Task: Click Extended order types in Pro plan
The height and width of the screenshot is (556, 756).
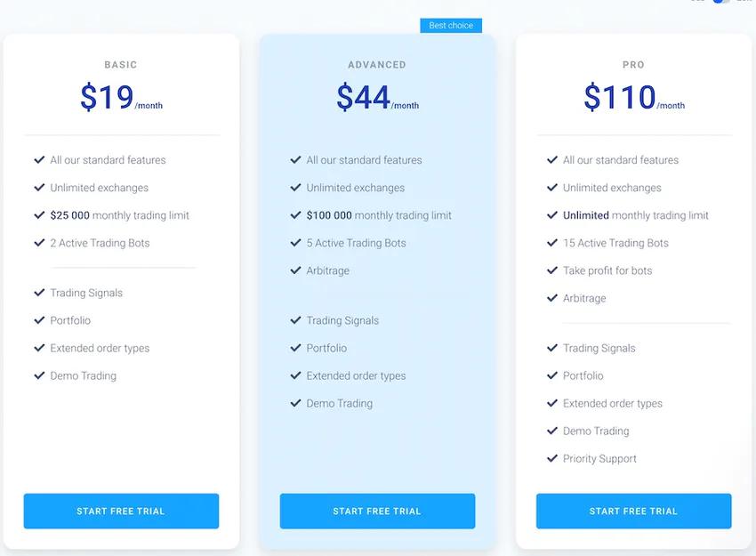Action: coord(613,404)
